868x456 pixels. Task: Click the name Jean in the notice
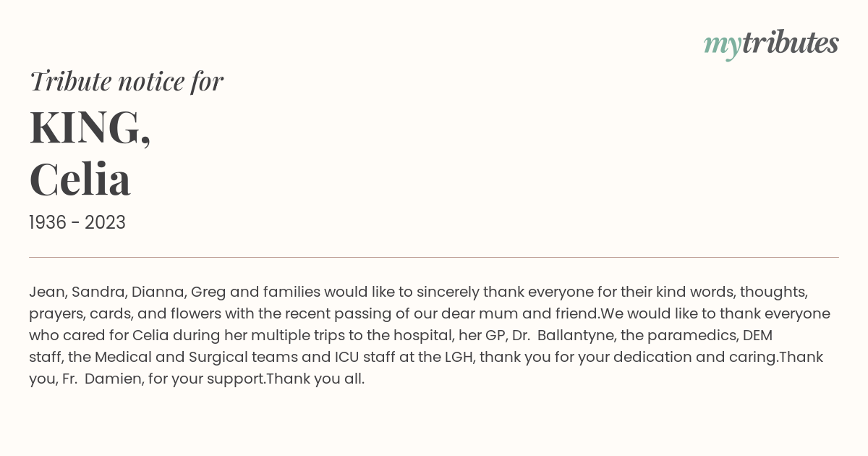(46, 292)
